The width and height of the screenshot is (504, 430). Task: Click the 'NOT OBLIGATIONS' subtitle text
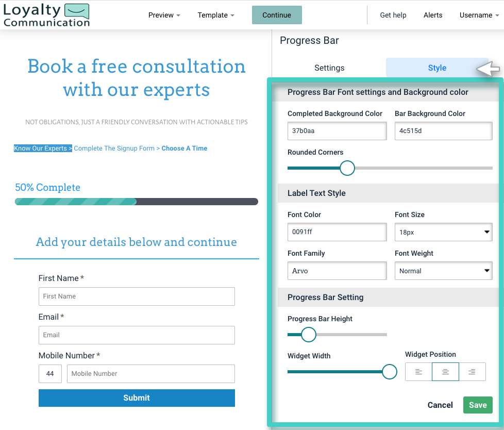[137, 122]
